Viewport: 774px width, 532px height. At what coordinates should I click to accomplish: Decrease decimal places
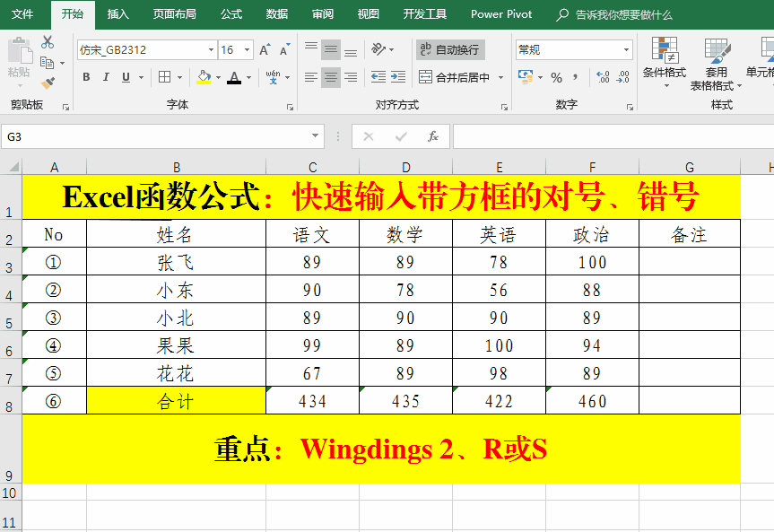pos(623,77)
